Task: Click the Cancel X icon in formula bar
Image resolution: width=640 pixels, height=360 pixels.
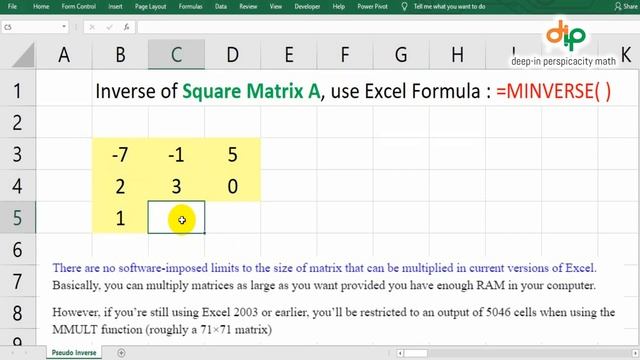Action: pos(92,27)
